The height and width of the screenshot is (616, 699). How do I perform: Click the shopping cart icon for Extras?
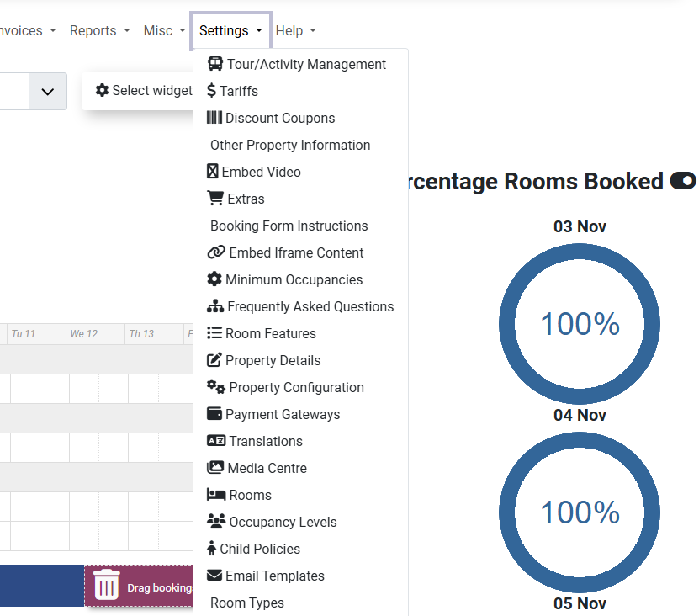click(x=215, y=199)
